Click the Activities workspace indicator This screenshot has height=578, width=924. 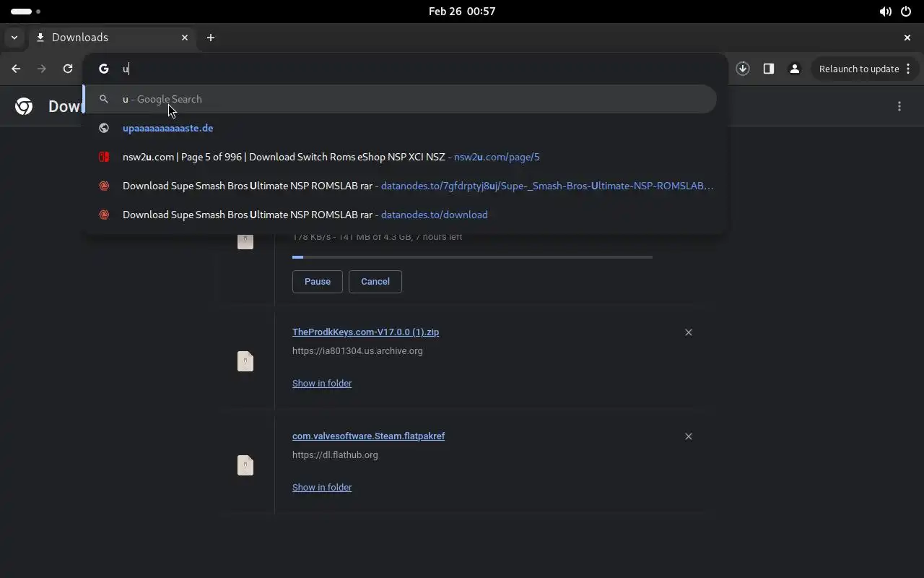pyautogui.click(x=26, y=12)
